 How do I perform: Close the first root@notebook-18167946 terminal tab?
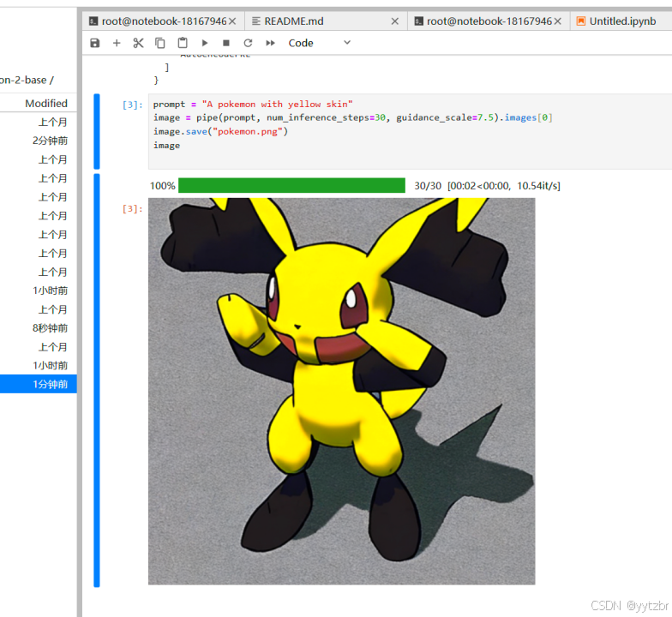click(232, 21)
